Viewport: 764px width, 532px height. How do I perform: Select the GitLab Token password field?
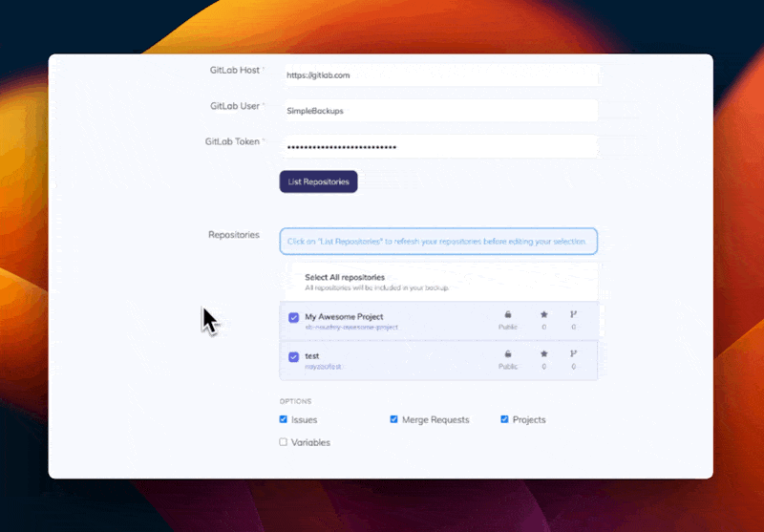[x=440, y=147]
